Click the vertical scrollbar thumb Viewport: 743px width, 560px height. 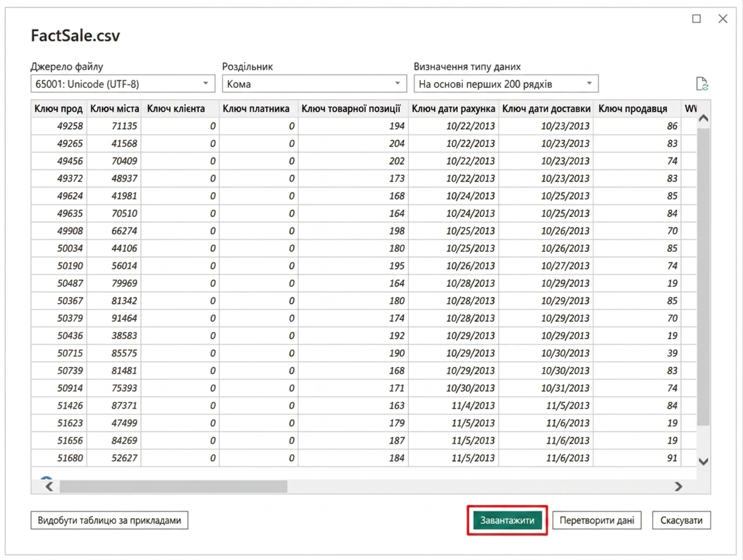pos(704,277)
